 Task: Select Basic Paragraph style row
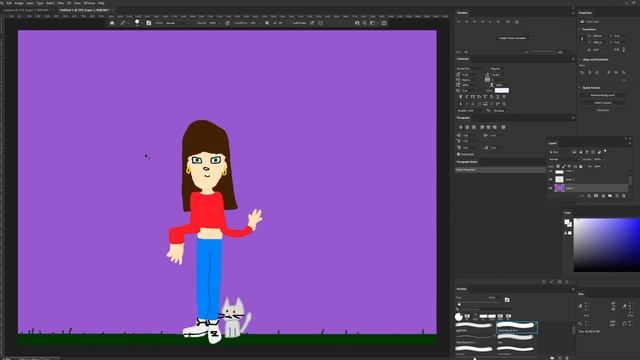(x=500, y=169)
